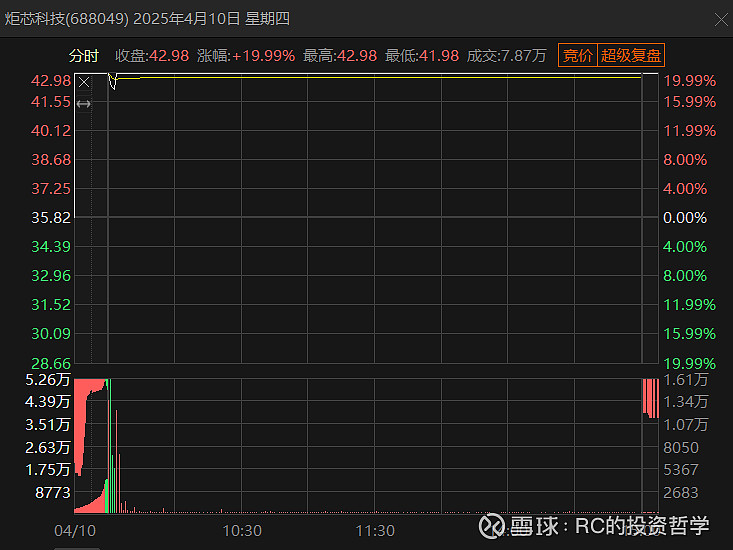Click the green volume spike after open

tap(109, 440)
